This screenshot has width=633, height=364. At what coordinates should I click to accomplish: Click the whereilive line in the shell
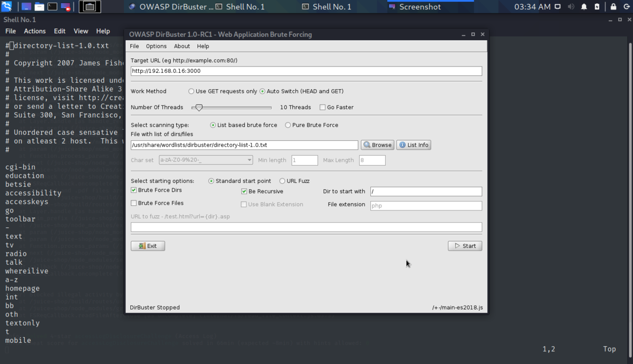pos(27,271)
